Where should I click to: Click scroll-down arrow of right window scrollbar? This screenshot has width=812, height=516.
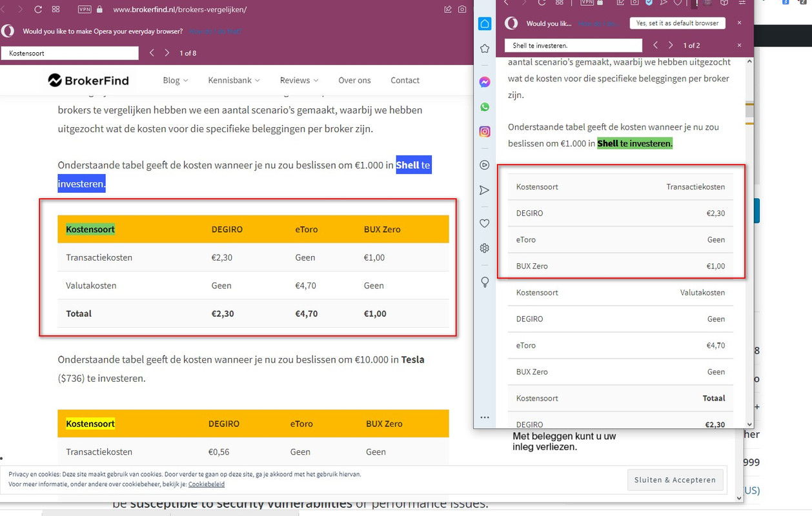coord(749,424)
